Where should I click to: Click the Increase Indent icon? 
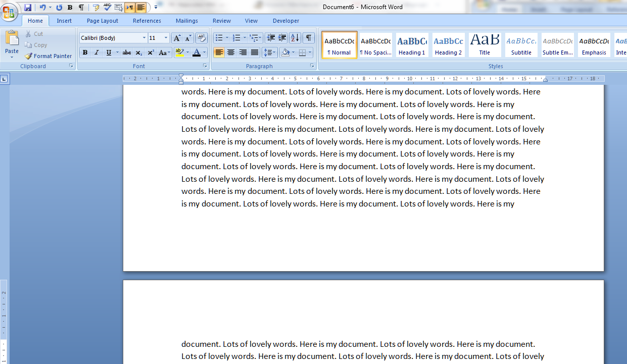point(282,38)
